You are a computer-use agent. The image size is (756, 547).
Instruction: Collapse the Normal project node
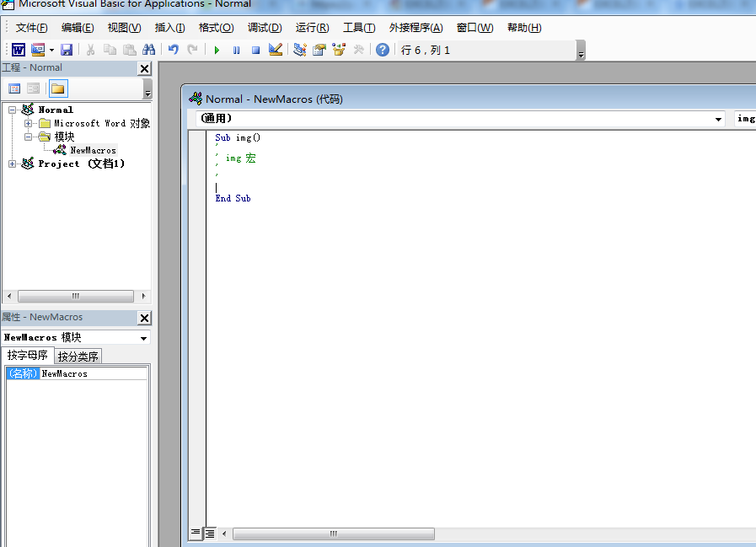13,110
